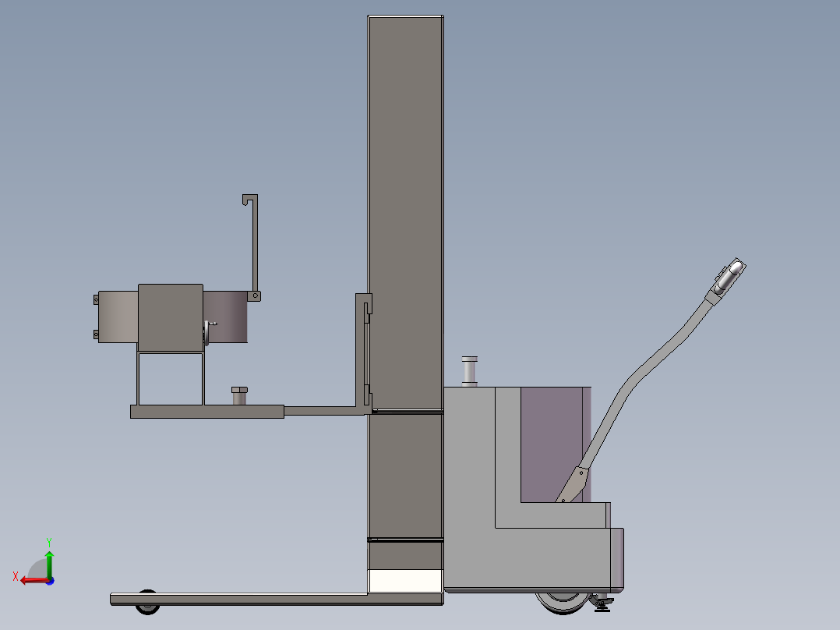Select the tall vertical mast column
The image size is (840, 630).
405,214
